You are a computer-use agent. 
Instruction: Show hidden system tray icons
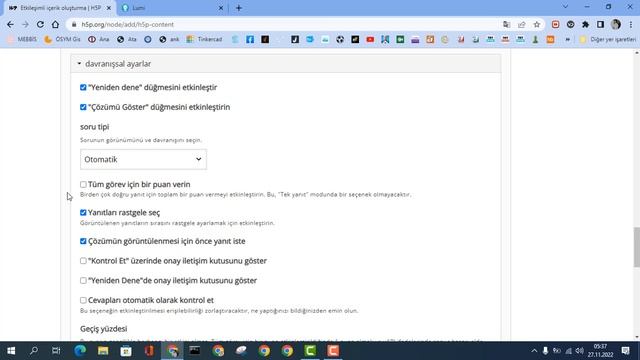click(534, 351)
